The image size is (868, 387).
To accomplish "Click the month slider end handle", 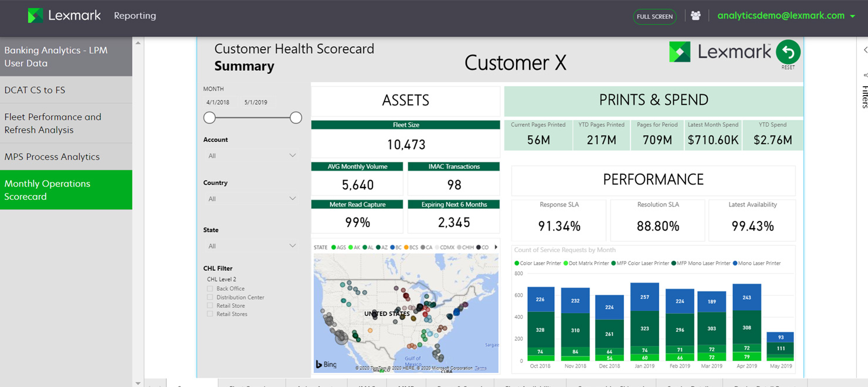I will click(x=296, y=118).
